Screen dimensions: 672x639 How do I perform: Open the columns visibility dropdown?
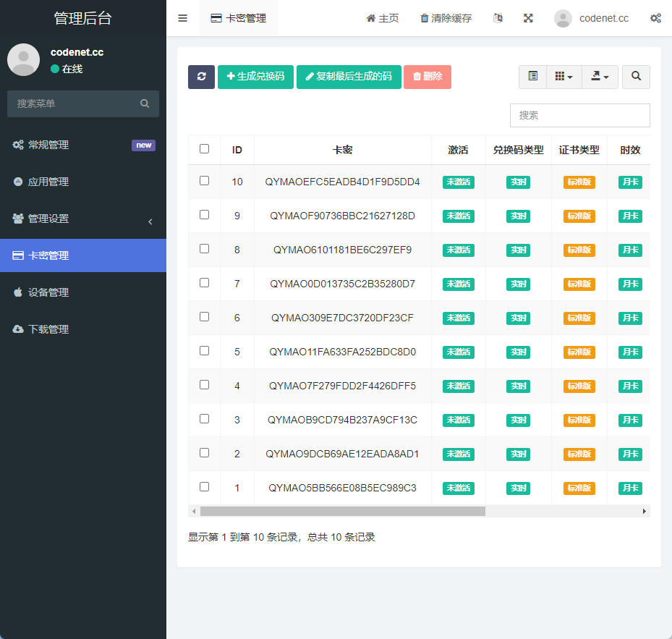564,77
